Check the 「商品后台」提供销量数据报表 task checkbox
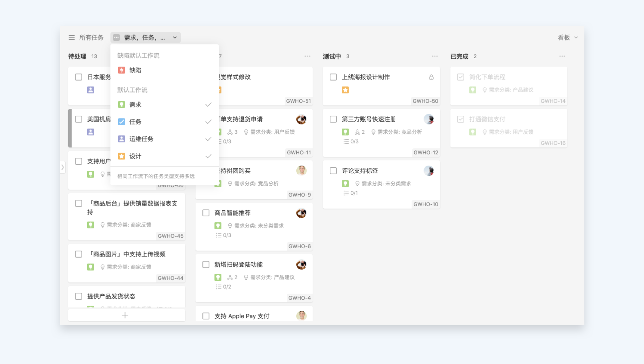The height and width of the screenshot is (364, 644). [79, 203]
